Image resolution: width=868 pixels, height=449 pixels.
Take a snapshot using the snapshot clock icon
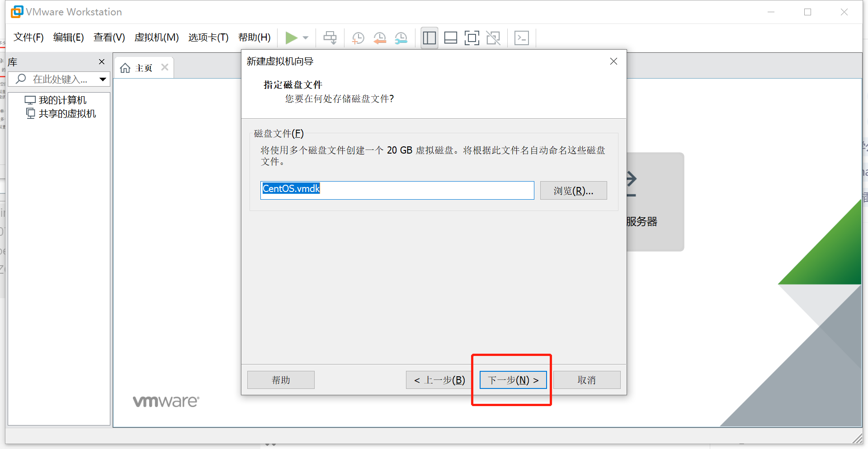click(x=358, y=38)
